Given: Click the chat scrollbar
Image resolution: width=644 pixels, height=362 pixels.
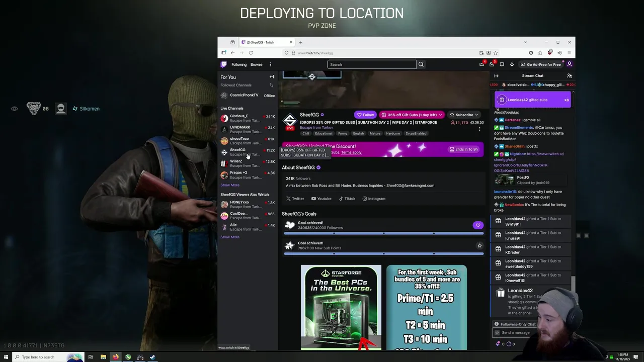Looking at the screenshot, I should tap(573, 285).
